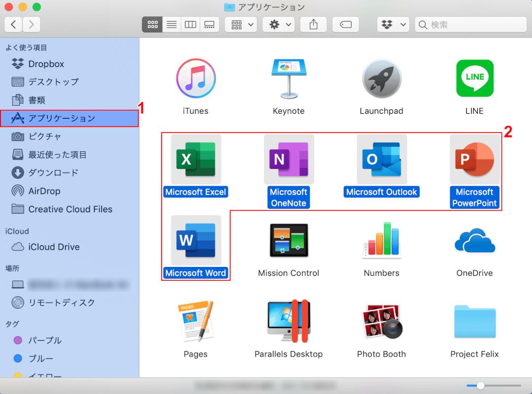
Task: Click the Launchpad label
Action: (x=382, y=111)
